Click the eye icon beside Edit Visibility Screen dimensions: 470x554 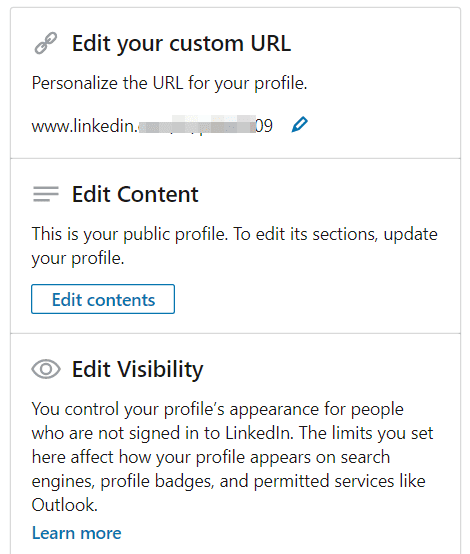coord(46,369)
